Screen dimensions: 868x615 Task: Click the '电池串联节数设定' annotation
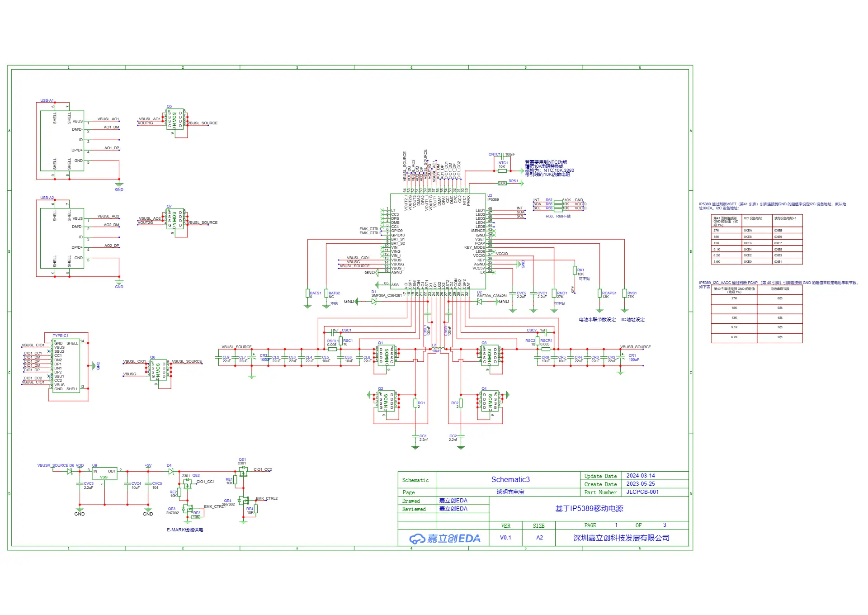pos(597,320)
